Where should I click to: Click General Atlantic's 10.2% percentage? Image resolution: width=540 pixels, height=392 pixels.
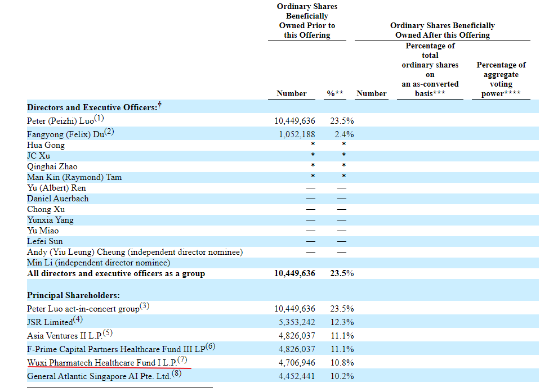click(x=342, y=376)
